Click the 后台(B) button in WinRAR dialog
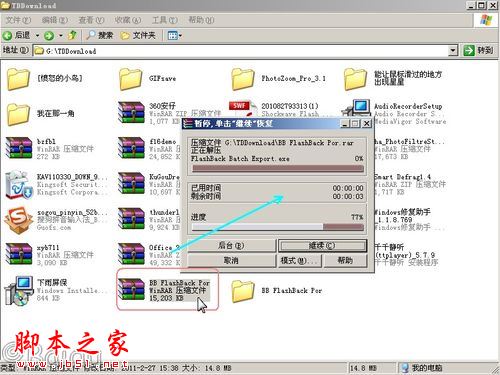 coord(231,246)
